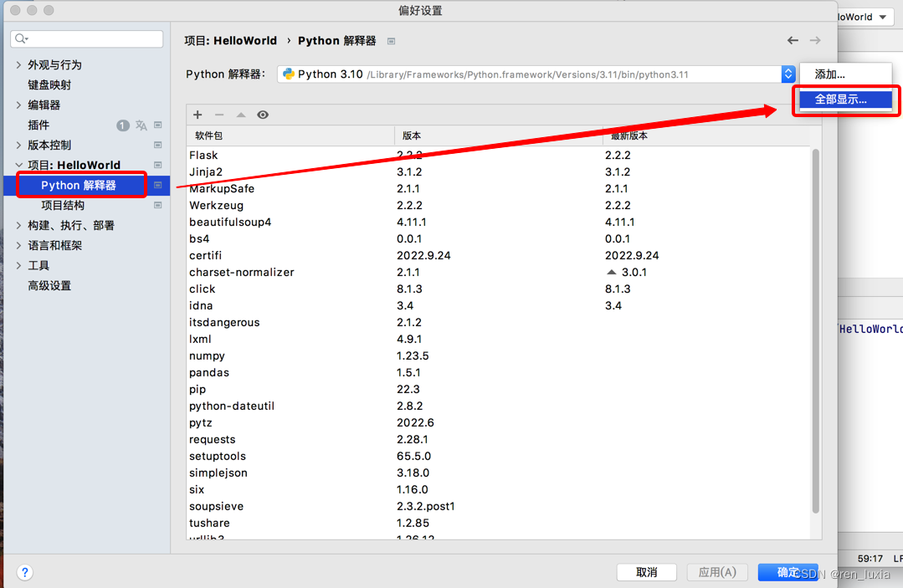This screenshot has width=903, height=588.
Task: Select 项目结构 in the settings sidebar
Action: tap(63, 205)
